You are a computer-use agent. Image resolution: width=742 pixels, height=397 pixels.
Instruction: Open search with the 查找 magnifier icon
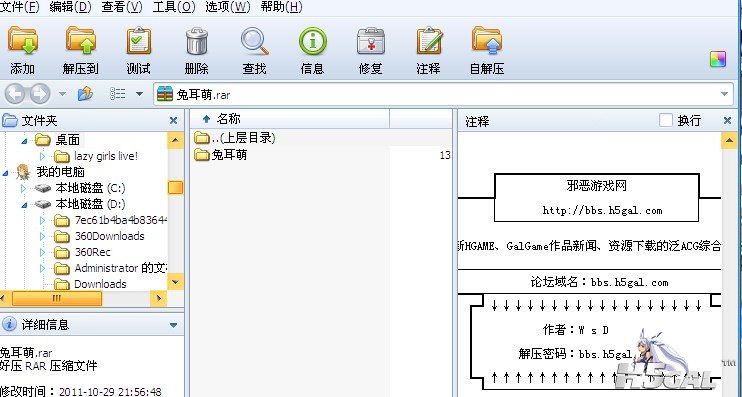pos(255,41)
